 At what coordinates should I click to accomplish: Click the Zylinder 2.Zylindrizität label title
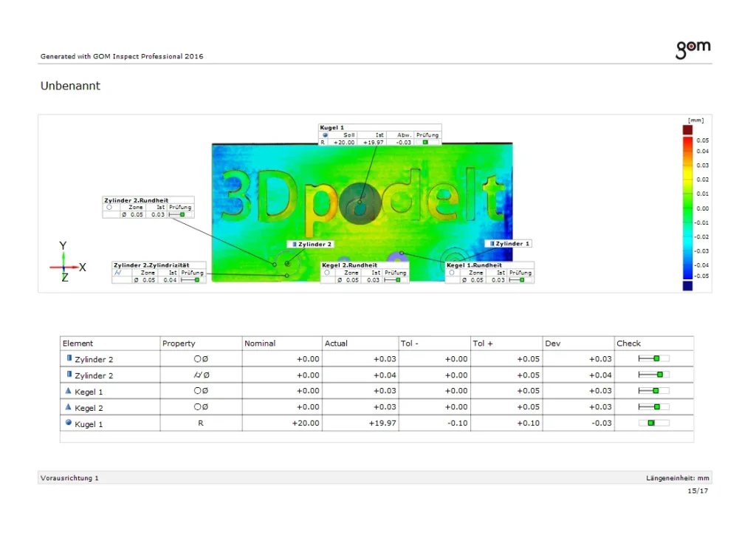(151, 265)
